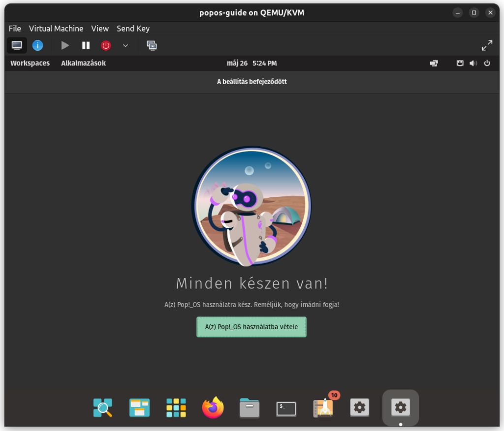Expand the shutdown options dropdown arrow
Image resolution: width=504 pixels, height=431 pixels.
point(126,45)
